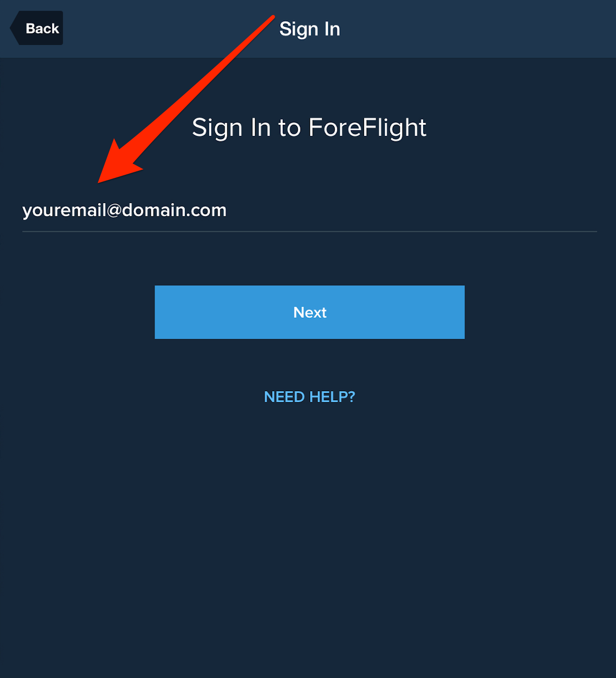Viewport: 616px width, 678px height.
Task: Click the navigation bar title text
Action: coord(310,29)
